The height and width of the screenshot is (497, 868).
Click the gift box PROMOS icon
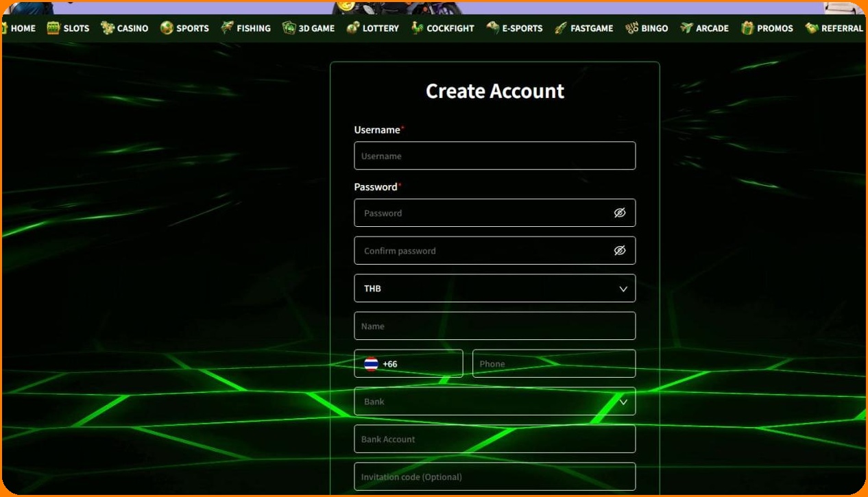747,28
